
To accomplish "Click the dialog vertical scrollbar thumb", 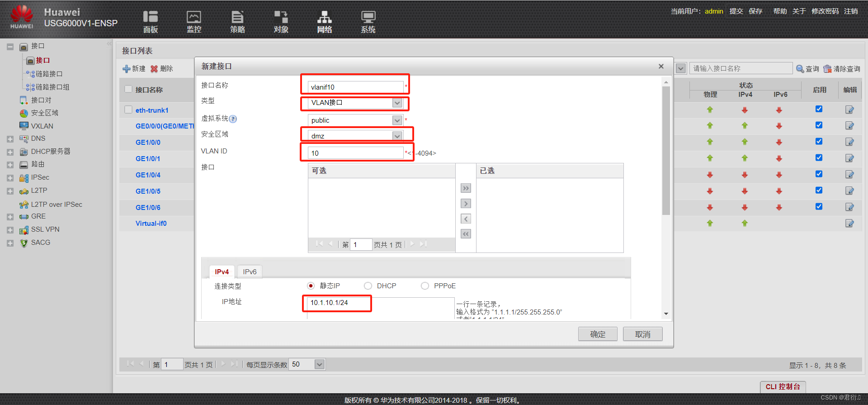I will coord(666,151).
